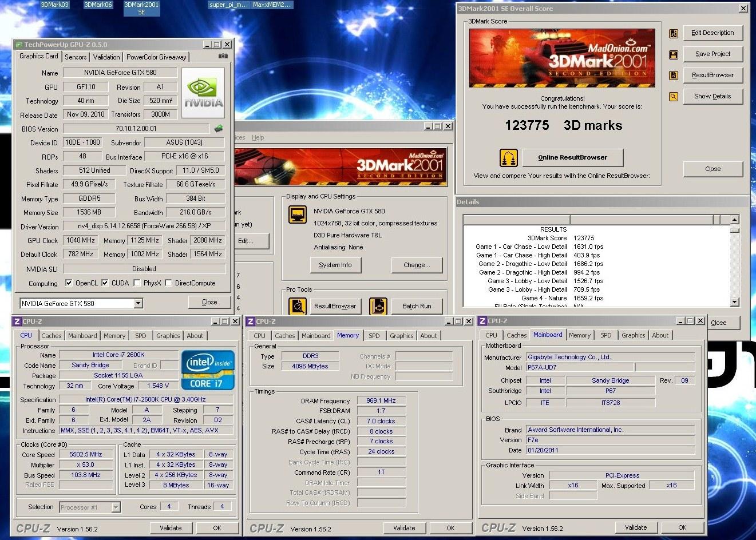Click the BIOS Version field in GPU-Z
Screen dimensions: 756x540
pos(136,129)
